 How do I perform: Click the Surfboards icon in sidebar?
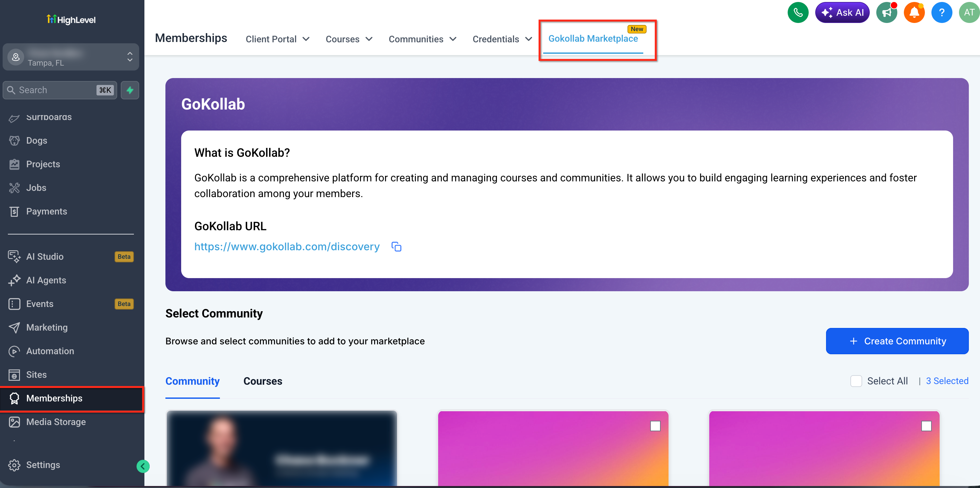click(x=14, y=118)
